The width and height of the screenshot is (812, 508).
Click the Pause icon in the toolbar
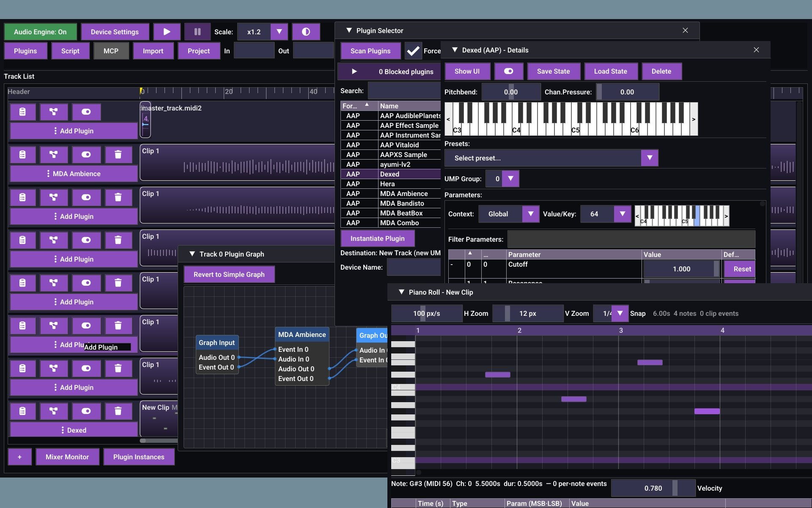(197, 31)
